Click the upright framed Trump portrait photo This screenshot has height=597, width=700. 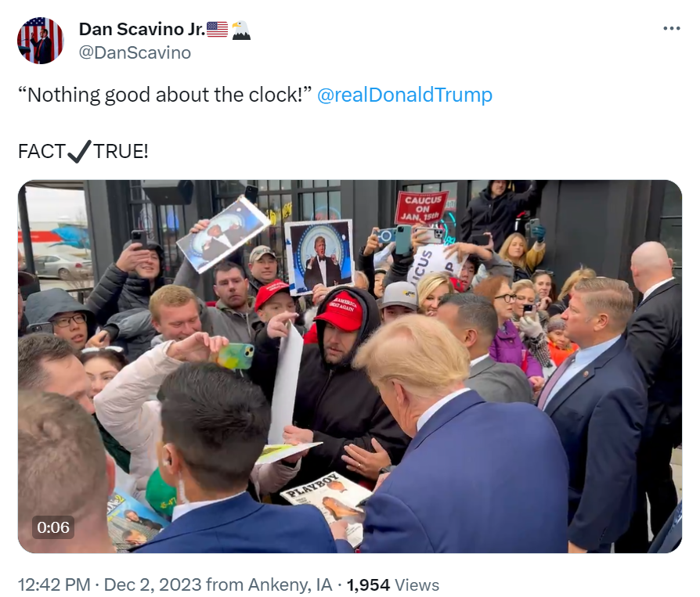point(319,256)
